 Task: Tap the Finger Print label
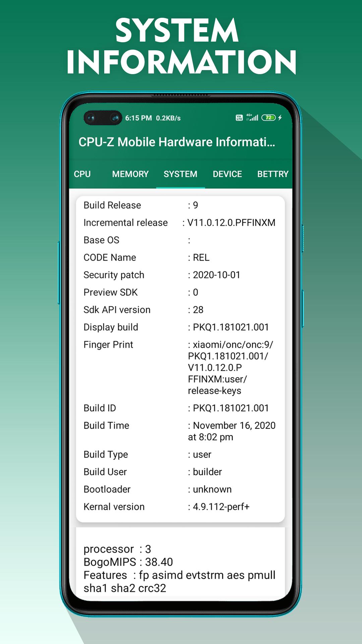coord(108,345)
